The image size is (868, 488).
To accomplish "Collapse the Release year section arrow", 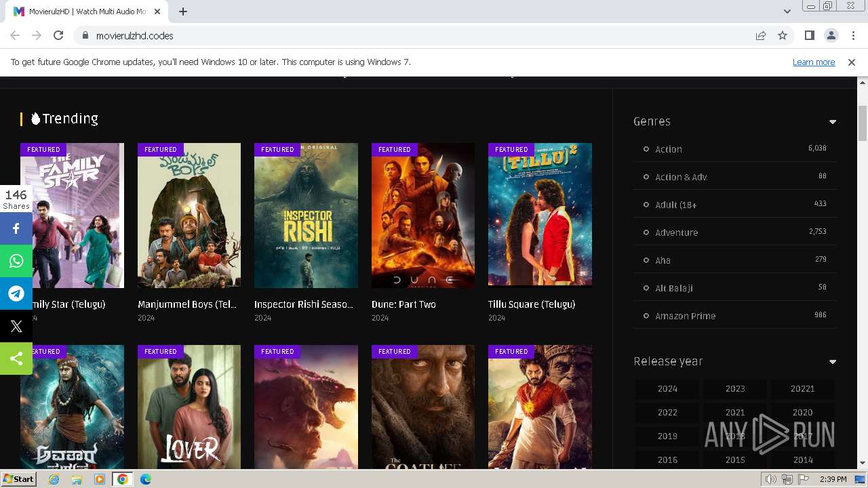I will click(x=833, y=362).
